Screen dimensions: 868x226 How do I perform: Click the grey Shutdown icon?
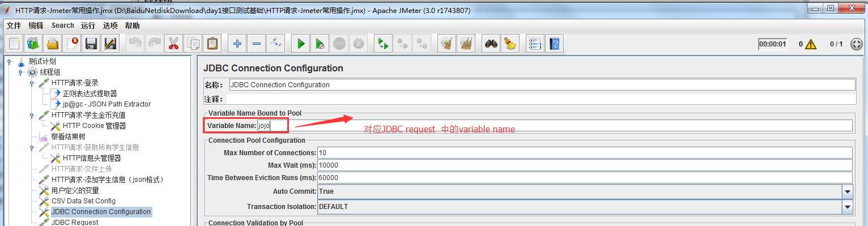pos(358,44)
